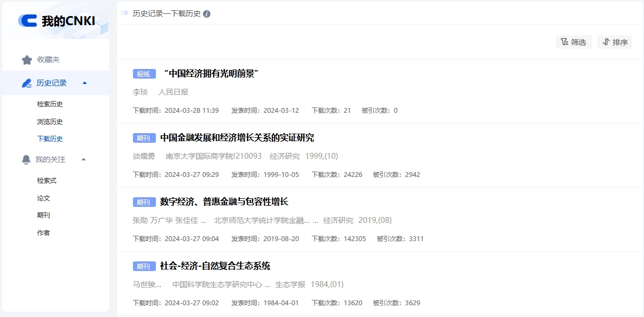Collapse the 我的关注 section arrow
The width and height of the screenshot is (644, 317).
[83, 159]
